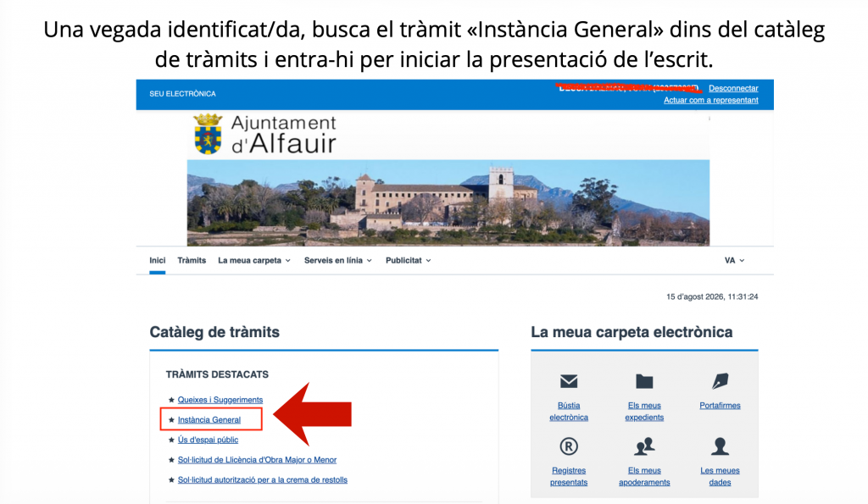The height and width of the screenshot is (504, 868).
Task: Expand La meua carpeta dropdown menu
Action: click(x=254, y=261)
